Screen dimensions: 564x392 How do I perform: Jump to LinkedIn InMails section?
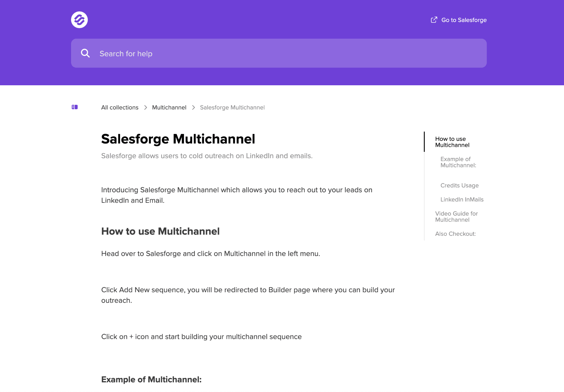[x=462, y=199]
